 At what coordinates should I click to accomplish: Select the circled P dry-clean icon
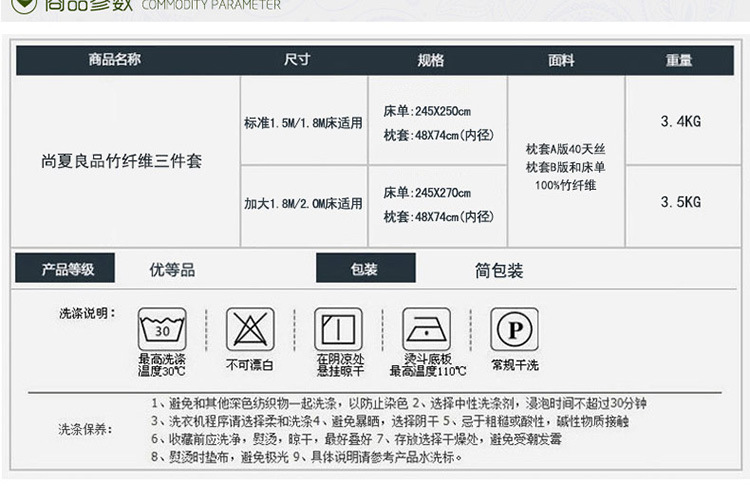click(514, 328)
